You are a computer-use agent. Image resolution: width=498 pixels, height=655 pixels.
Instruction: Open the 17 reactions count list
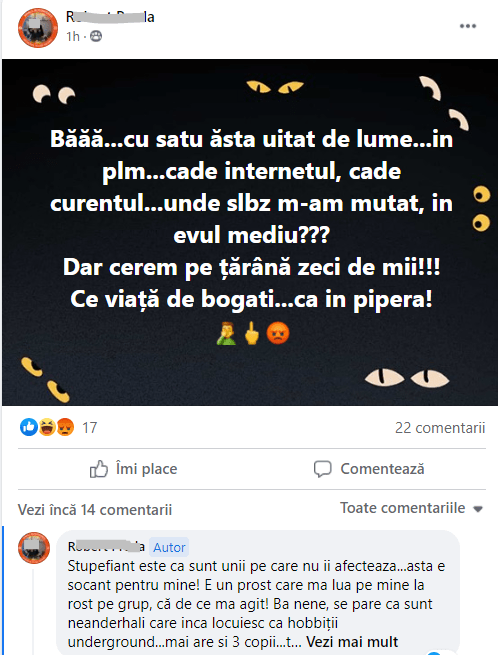point(89,428)
